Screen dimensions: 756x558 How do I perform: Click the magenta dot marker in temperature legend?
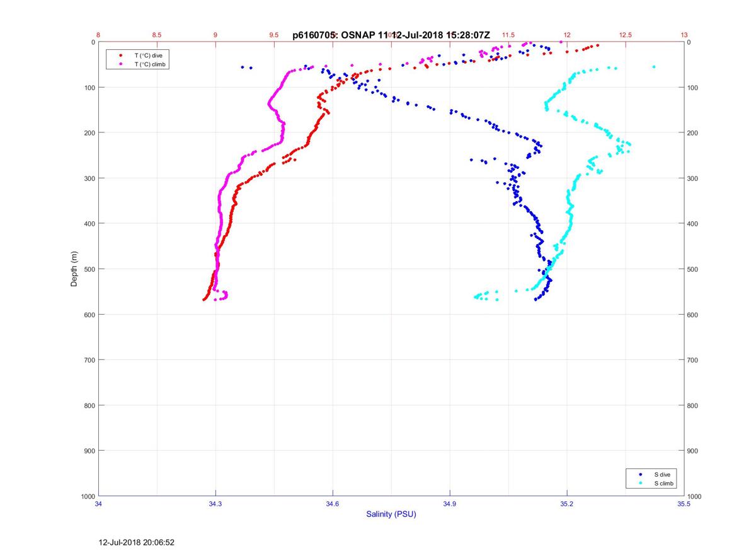(x=120, y=64)
